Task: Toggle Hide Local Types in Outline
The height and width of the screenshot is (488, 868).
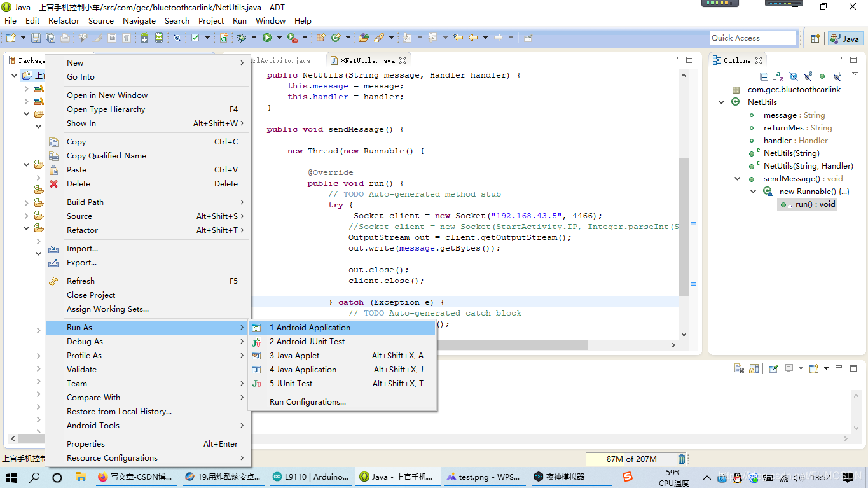Action: tap(837, 76)
